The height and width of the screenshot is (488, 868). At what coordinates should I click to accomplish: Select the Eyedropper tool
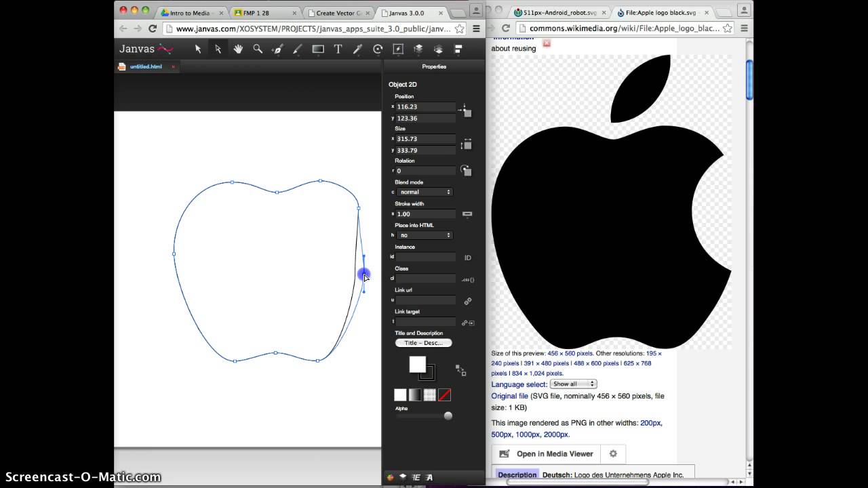[357, 49]
